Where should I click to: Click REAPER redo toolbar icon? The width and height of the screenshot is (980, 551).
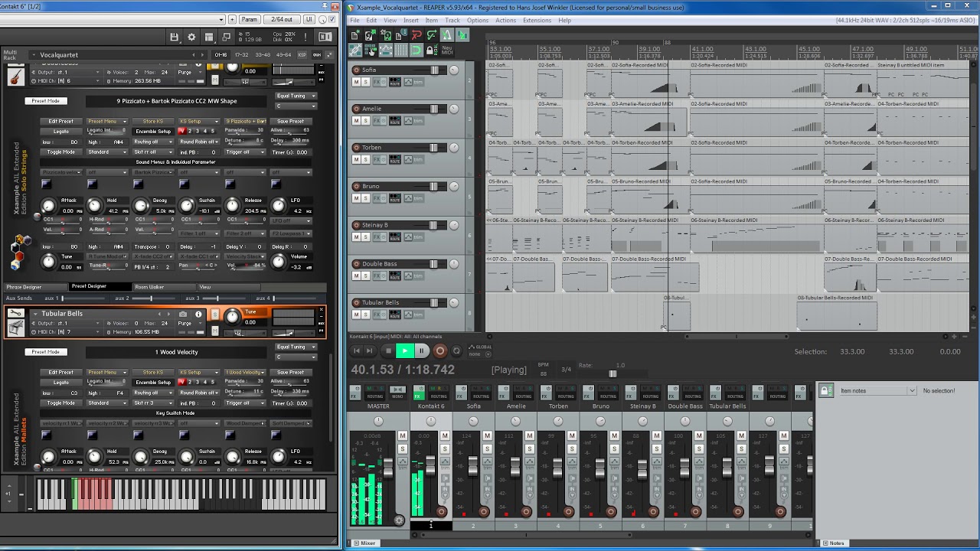[x=432, y=35]
